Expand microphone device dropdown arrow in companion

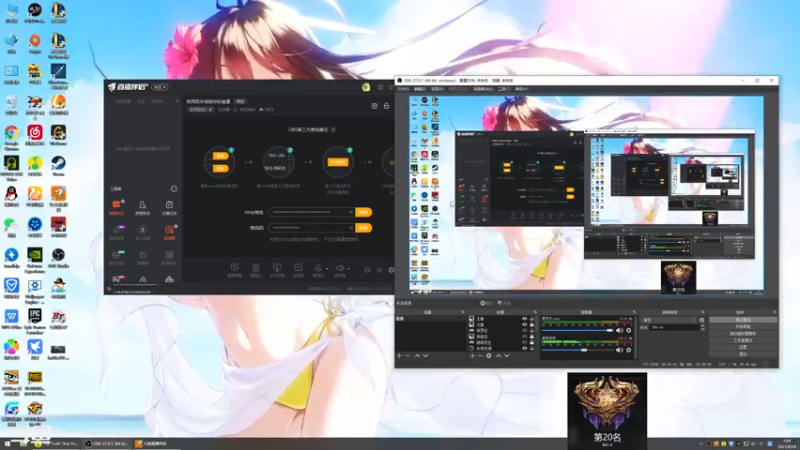327,268
